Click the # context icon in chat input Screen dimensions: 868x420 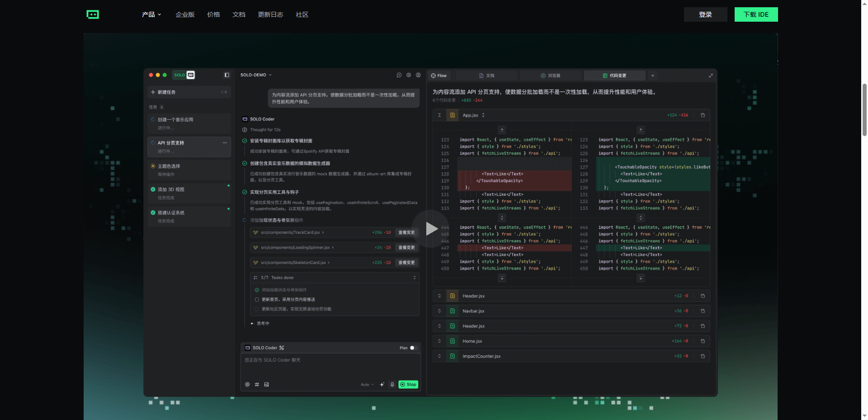tap(257, 384)
